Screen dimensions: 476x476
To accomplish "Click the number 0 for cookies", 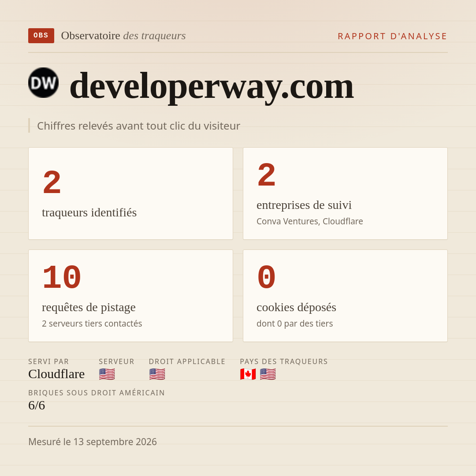I will pyautogui.click(x=267, y=278).
